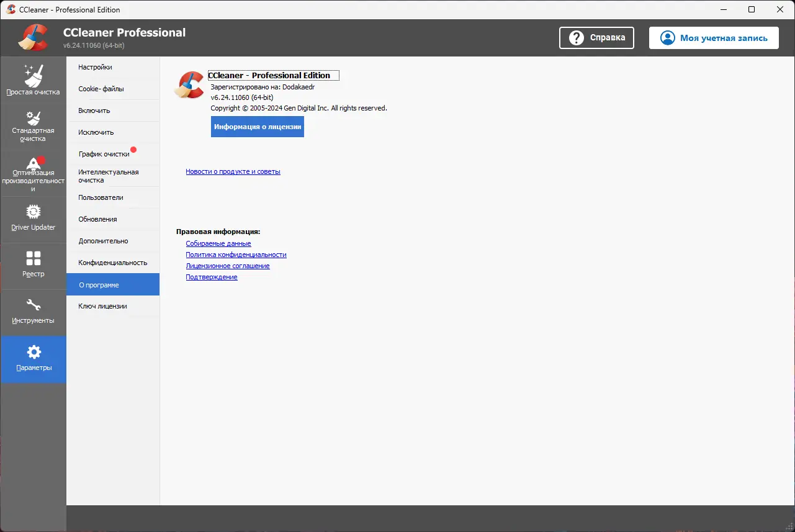The width and height of the screenshot is (795, 532).
Task: Open the Политика конфиденциальности link
Action: [236, 255]
